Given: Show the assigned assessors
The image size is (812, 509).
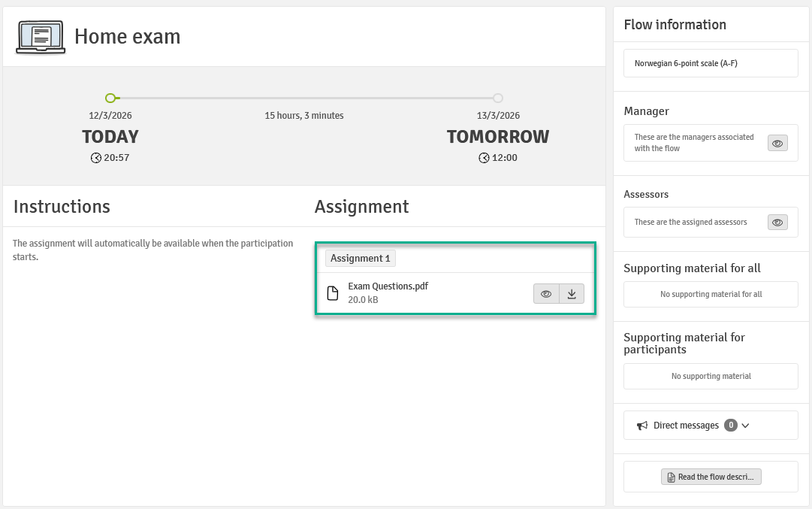Looking at the screenshot, I should pos(777,223).
